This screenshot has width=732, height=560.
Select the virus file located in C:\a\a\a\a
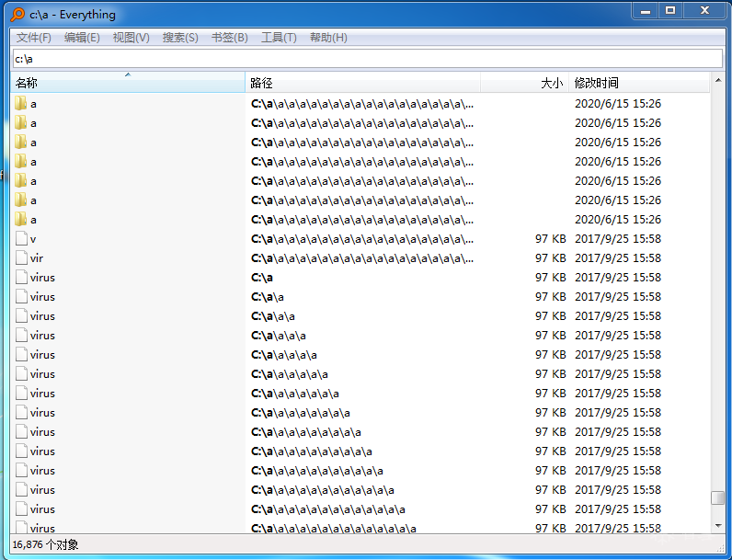click(x=42, y=336)
